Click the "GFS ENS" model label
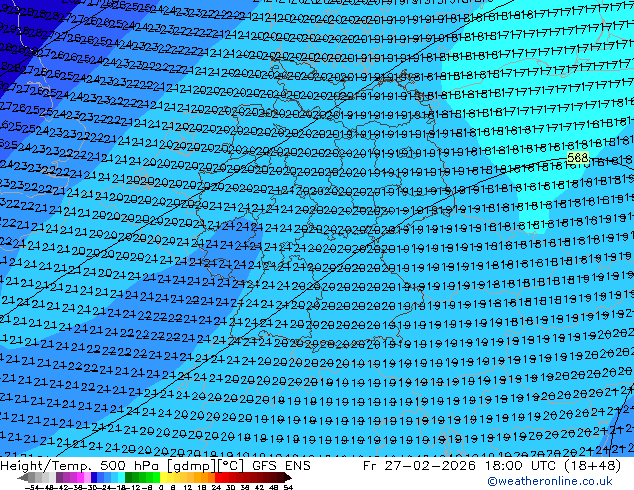This screenshot has height=490, width=634. point(281,466)
